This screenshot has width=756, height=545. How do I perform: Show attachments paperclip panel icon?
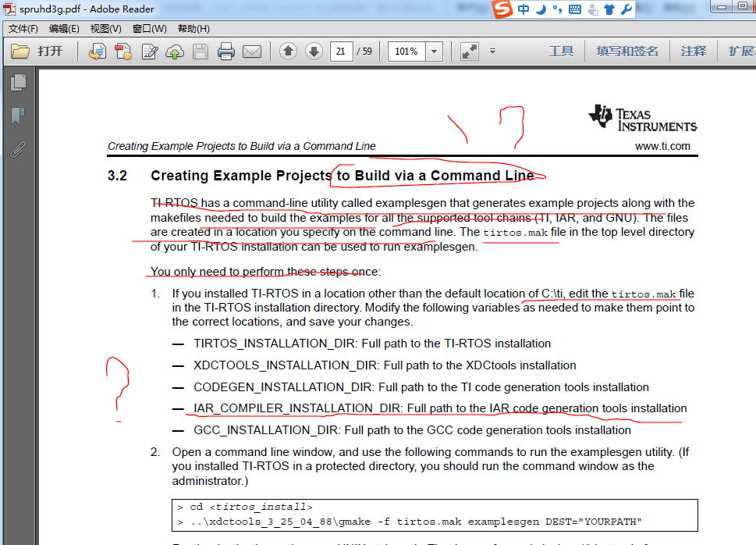[x=18, y=150]
